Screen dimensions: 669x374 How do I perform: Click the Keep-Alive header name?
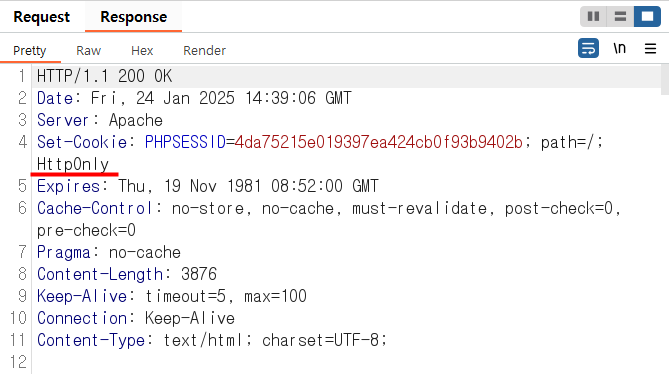point(82,296)
